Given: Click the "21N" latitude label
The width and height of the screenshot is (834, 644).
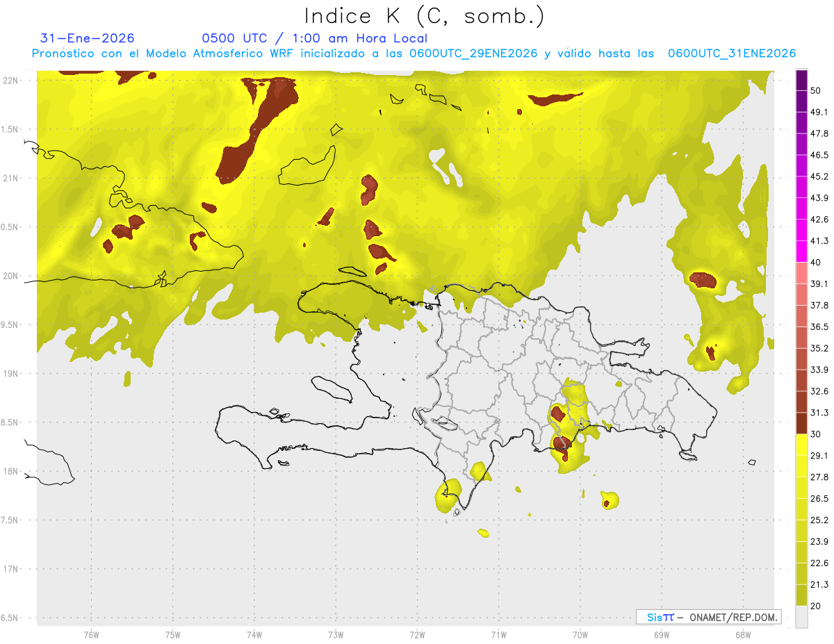Looking at the screenshot, I should (x=11, y=178).
